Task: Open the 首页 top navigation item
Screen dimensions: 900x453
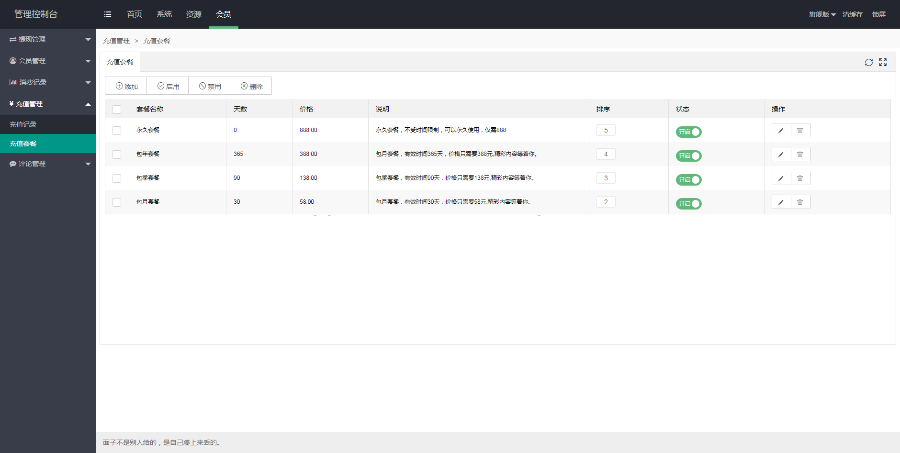Action: (134, 14)
